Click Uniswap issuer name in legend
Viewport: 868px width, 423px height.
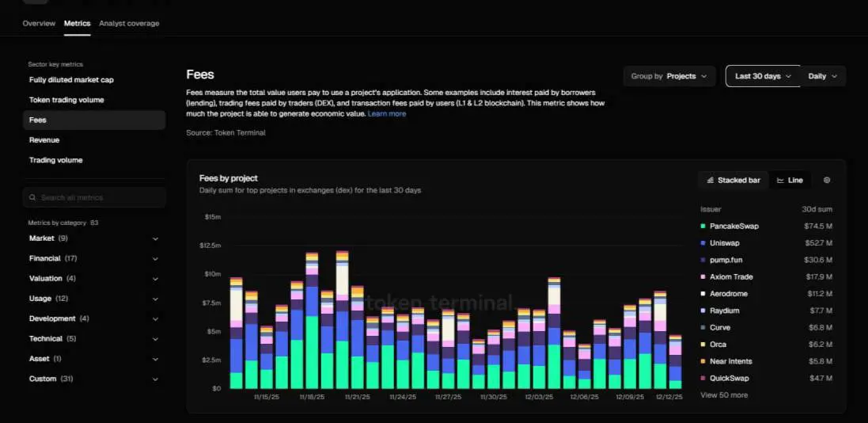tap(724, 243)
